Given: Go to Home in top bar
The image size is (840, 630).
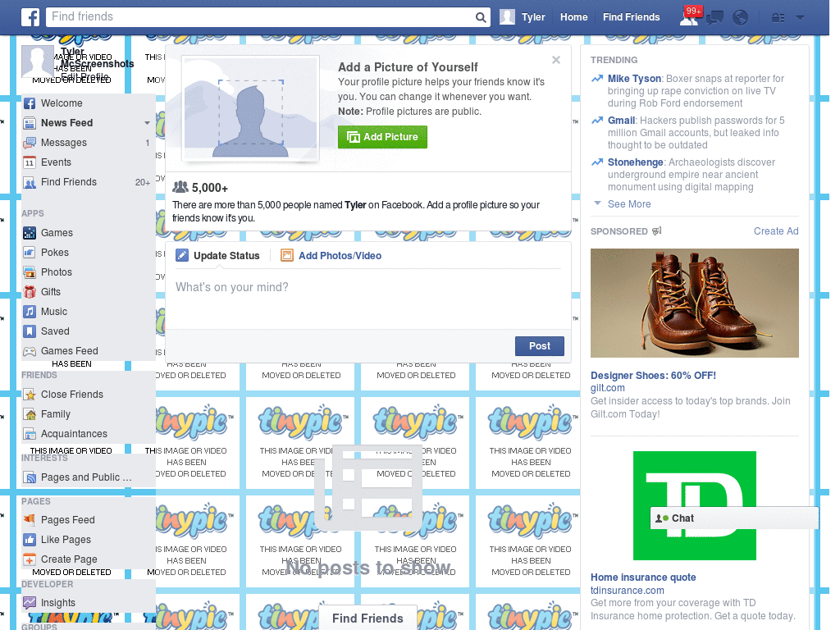Looking at the screenshot, I should pos(573,17).
